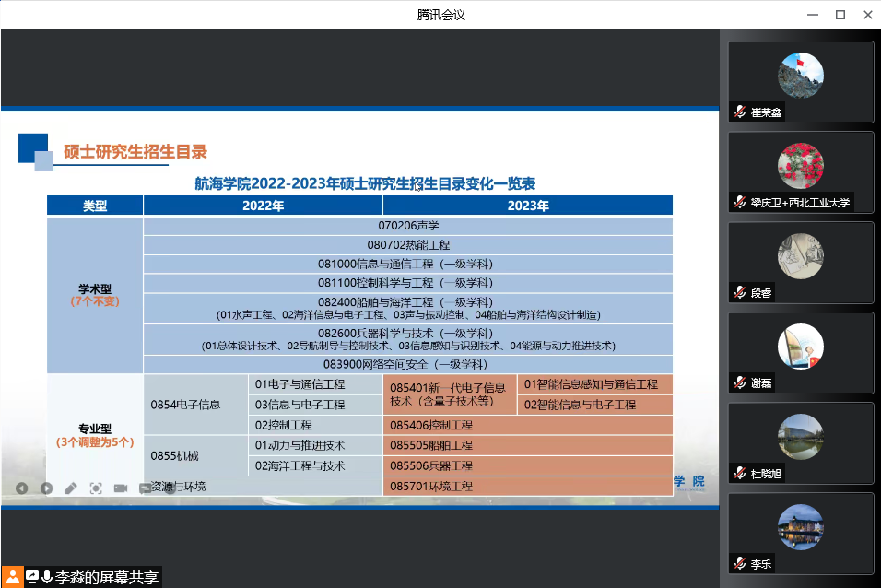Click 崔荣鑫's muted microphone icon
The width and height of the screenshot is (881, 588).
pos(739,112)
